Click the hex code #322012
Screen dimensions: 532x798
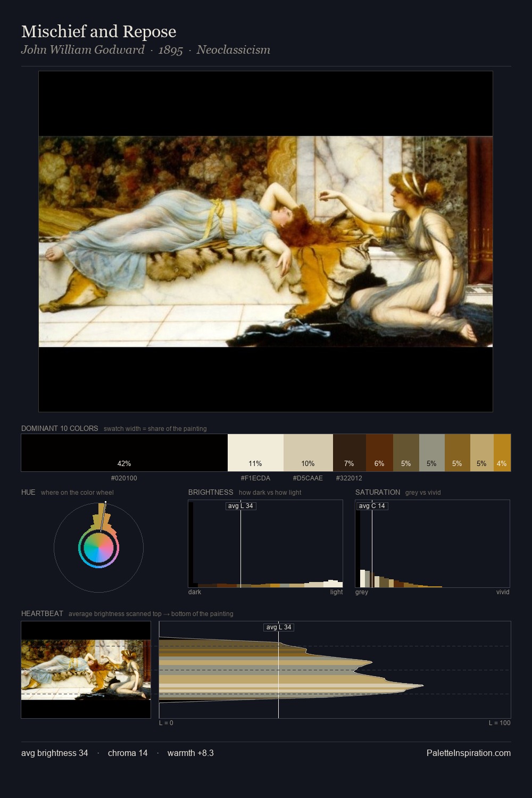[x=349, y=478]
